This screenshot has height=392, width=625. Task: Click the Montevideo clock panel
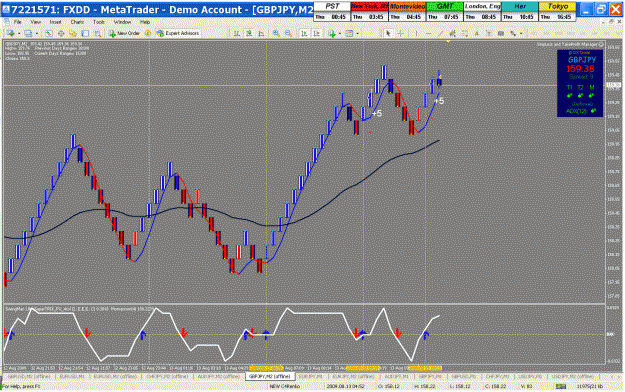(x=407, y=12)
